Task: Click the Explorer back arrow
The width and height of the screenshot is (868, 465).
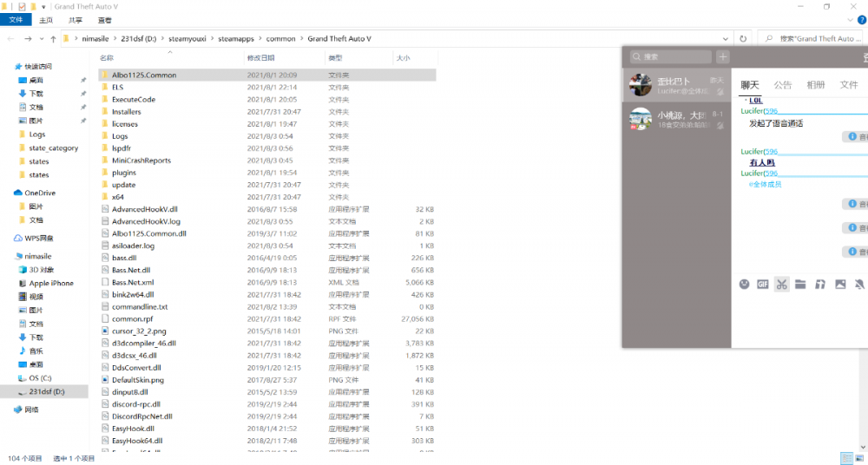Action: pyautogui.click(x=10, y=39)
